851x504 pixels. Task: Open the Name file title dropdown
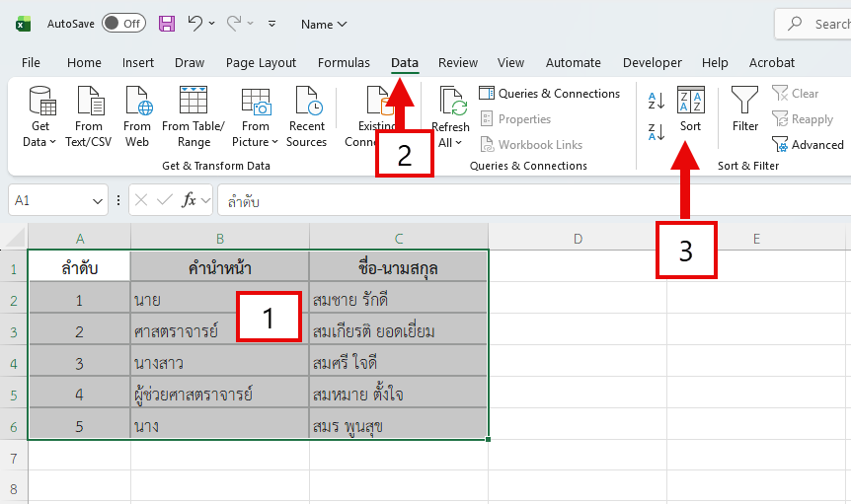[x=324, y=25]
